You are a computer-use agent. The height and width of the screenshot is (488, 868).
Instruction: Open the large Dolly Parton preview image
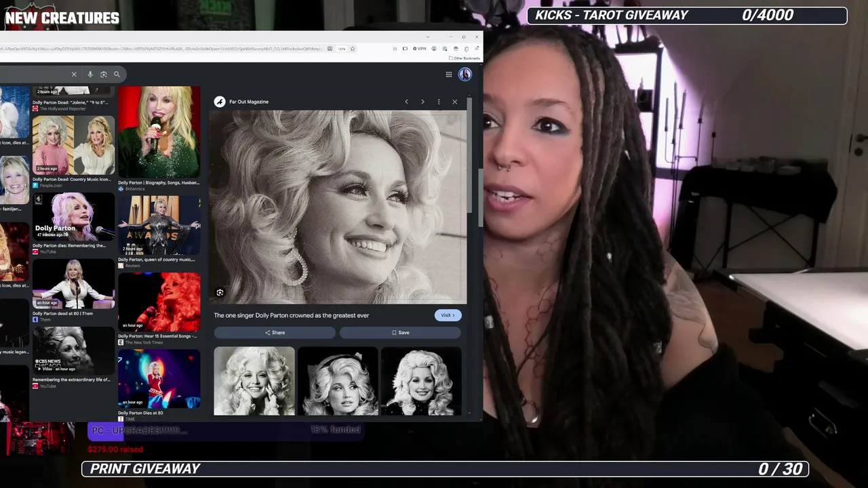[x=338, y=207]
